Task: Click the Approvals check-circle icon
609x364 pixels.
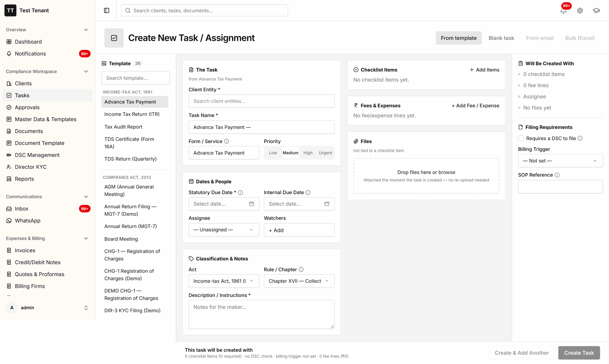Action: click(x=9, y=107)
